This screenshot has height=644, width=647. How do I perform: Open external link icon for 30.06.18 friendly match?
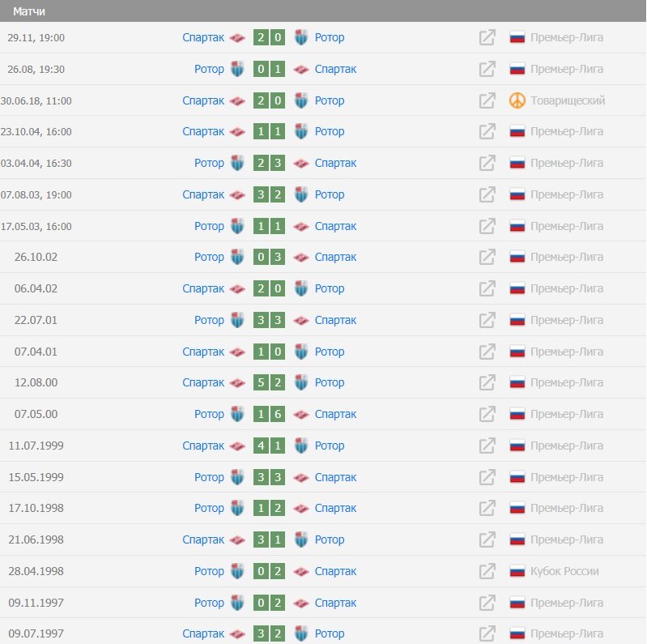click(x=487, y=100)
